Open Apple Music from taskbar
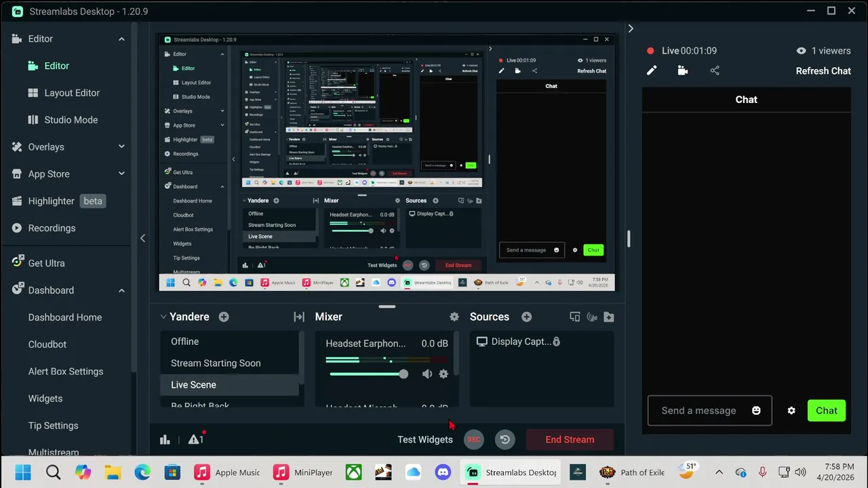868x488 pixels. coord(226,472)
